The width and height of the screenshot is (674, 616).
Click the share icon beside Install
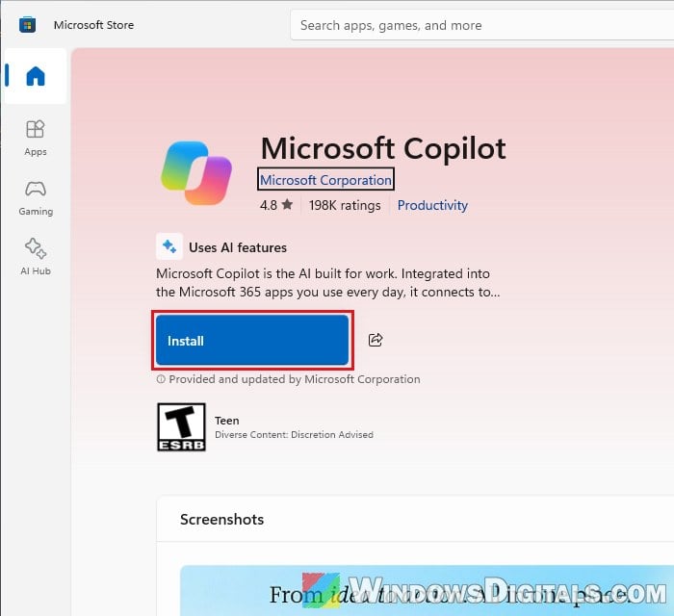click(x=376, y=340)
